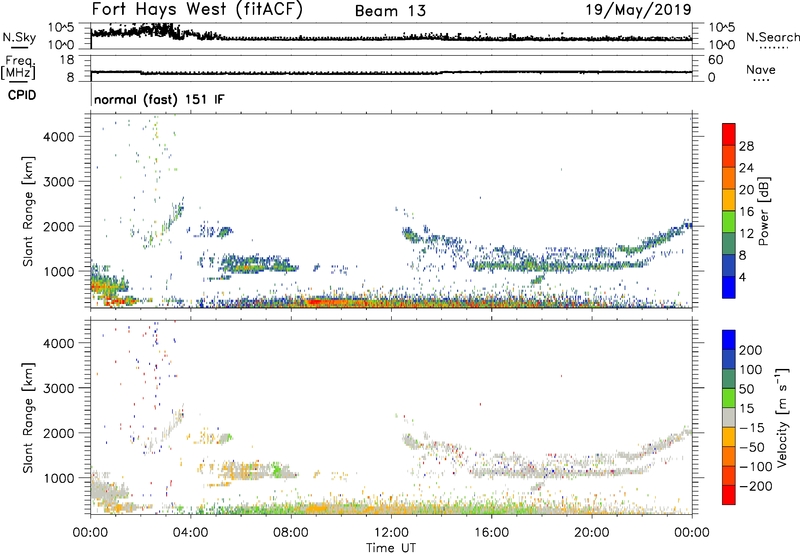Click the 'N.Sky' axis label
Screen dimensions: 800x554
tap(19, 37)
